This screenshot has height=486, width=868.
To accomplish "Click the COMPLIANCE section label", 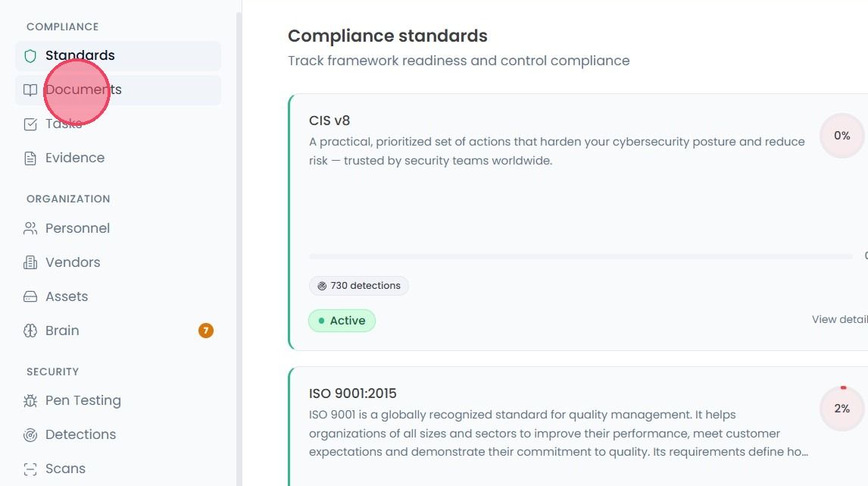I will coord(63,27).
